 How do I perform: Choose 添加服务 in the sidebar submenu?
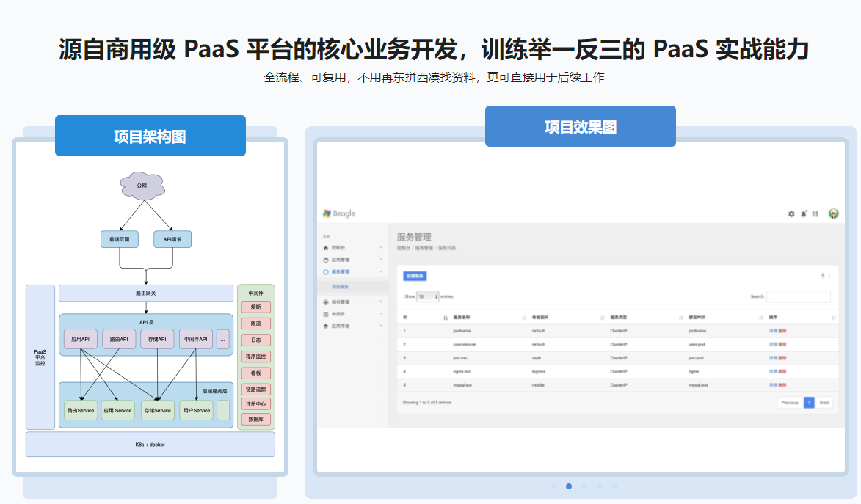click(341, 286)
